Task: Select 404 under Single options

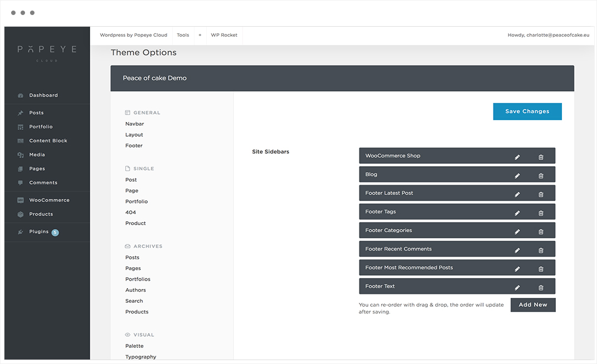Action: coord(131,213)
